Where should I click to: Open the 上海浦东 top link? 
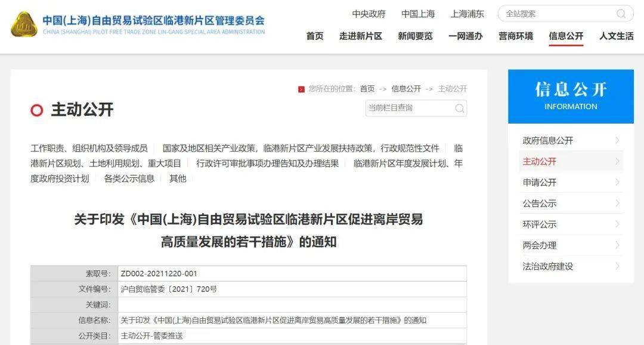point(467,14)
